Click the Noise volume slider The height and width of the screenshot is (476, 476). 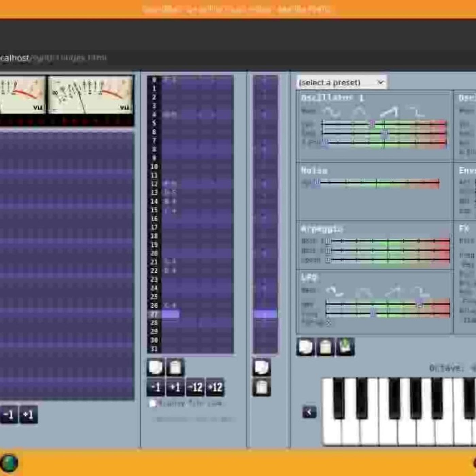(377, 184)
